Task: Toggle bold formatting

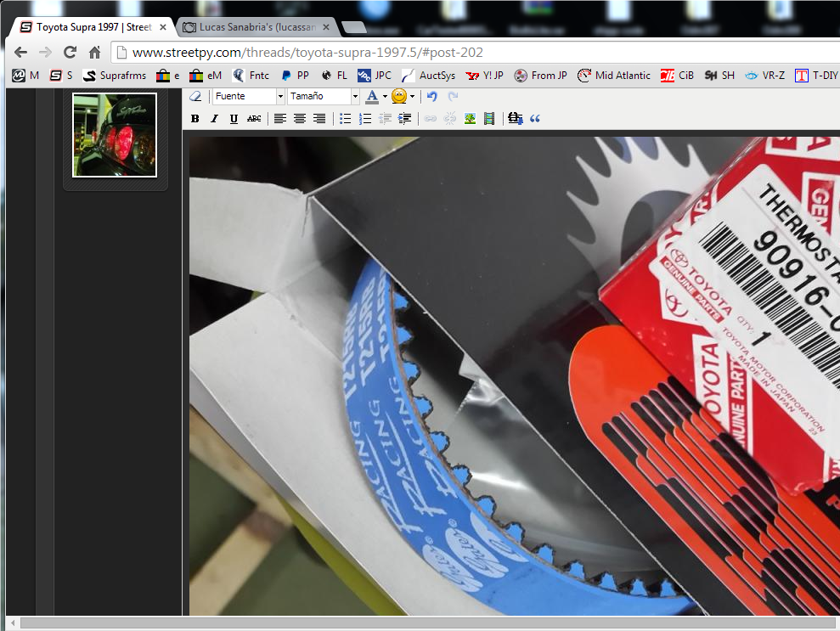Action: (195, 119)
